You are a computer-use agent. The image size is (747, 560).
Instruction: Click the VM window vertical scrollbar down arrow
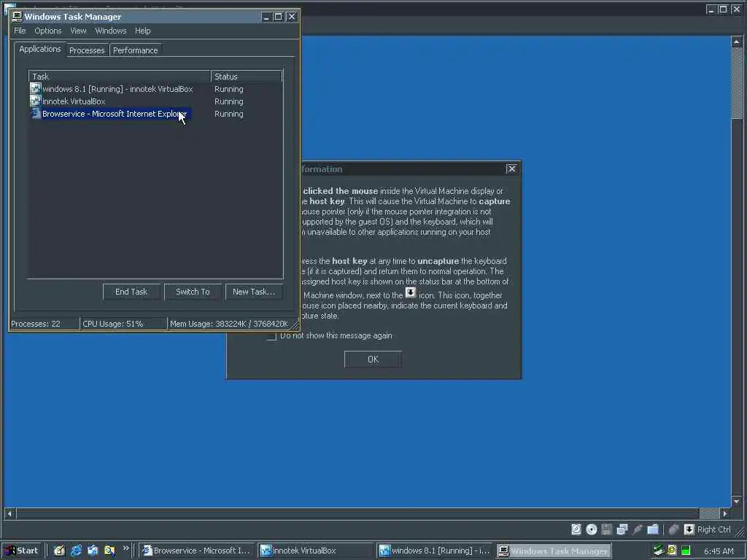coord(737,501)
